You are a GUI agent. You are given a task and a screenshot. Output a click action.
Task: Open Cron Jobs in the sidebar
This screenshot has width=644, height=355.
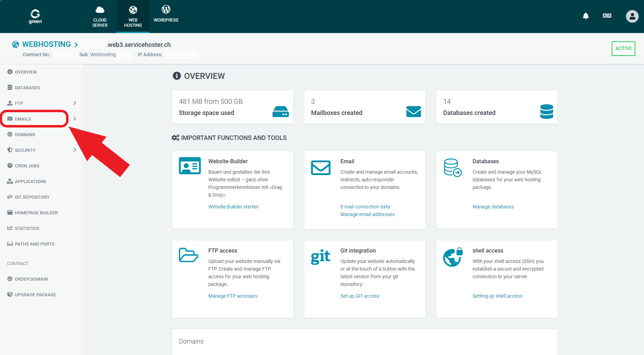coord(27,166)
